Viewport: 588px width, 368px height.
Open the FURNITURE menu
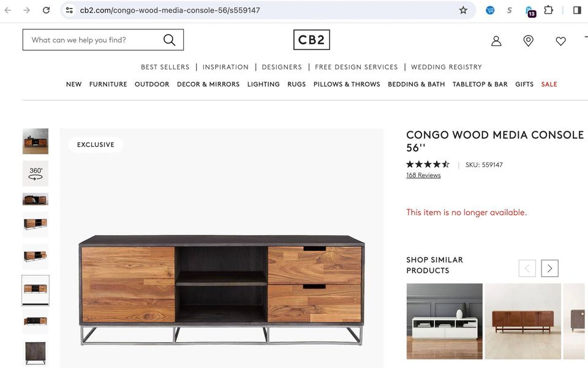point(108,84)
